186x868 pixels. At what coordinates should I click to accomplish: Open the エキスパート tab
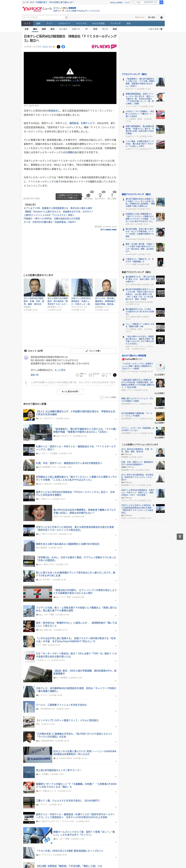pyautogui.click(x=64, y=24)
